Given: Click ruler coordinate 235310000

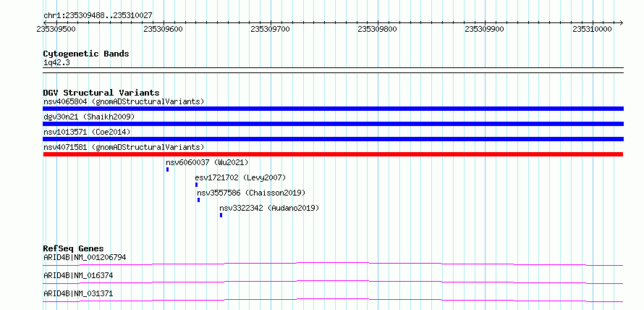Looking at the screenshot, I should pos(592,29).
